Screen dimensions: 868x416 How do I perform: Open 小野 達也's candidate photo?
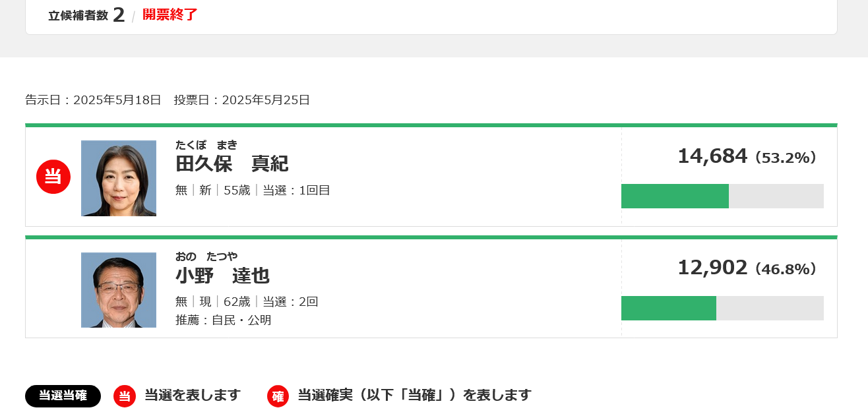pyautogui.click(x=119, y=290)
